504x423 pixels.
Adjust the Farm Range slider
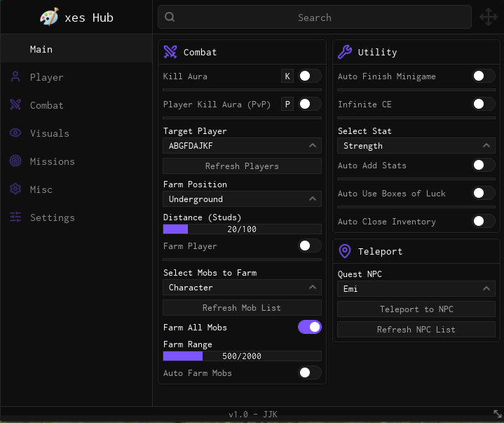[242, 356]
